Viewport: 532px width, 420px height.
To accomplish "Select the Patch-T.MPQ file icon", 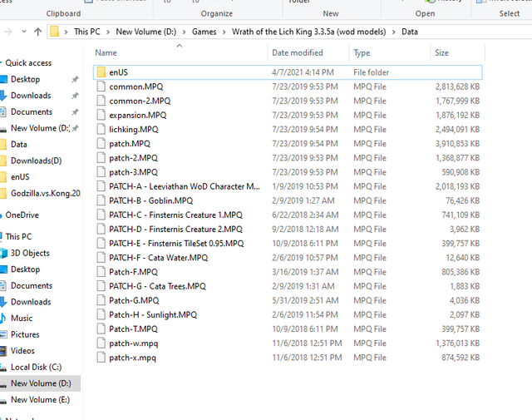I will 101,329.
